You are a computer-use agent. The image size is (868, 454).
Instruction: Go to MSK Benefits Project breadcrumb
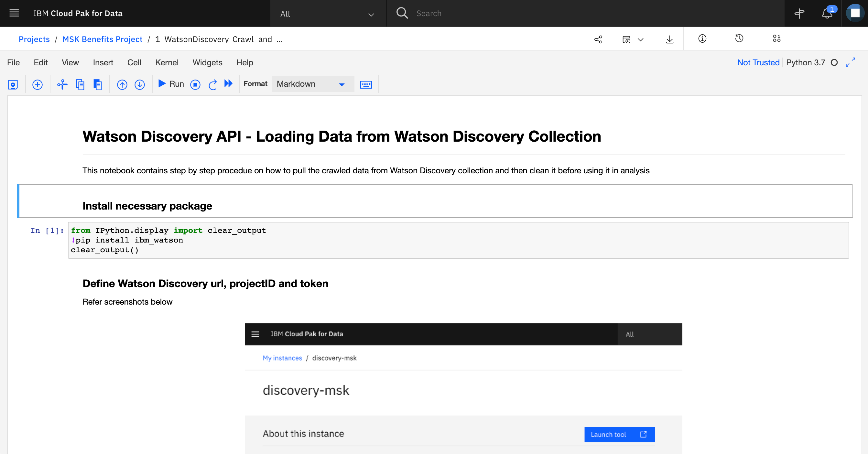pyautogui.click(x=103, y=39)
